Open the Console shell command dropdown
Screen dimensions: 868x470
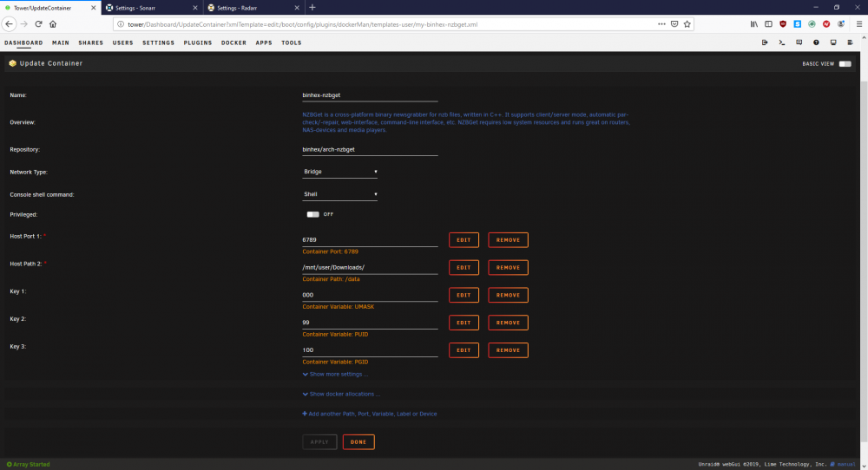coord(340,194)
